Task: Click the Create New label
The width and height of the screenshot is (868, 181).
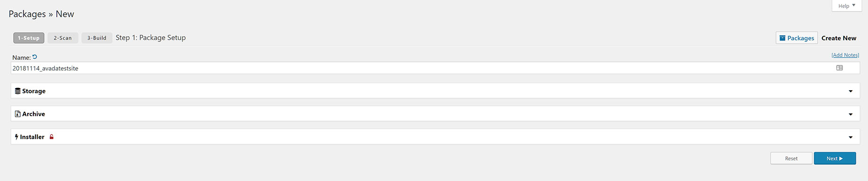Action: pos(839,38)
